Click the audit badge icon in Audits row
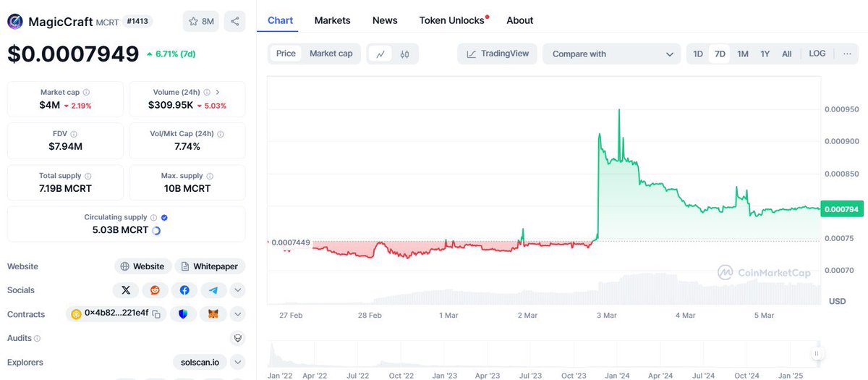The width and height of the screenshot is (868, 380). point(237,338)
